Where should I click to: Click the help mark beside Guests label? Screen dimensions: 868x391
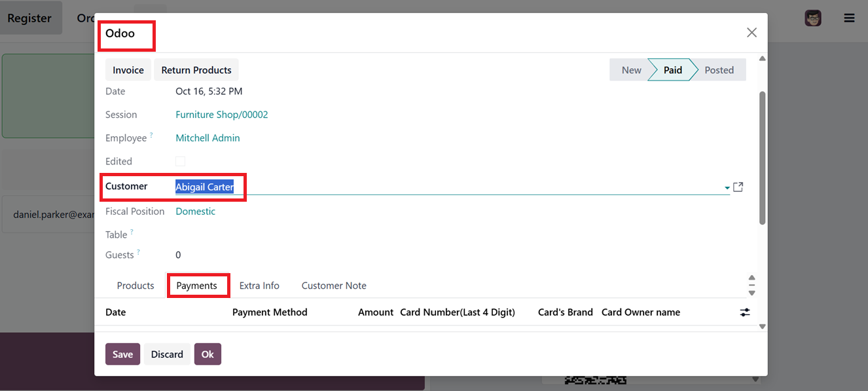tap(138, 252)
